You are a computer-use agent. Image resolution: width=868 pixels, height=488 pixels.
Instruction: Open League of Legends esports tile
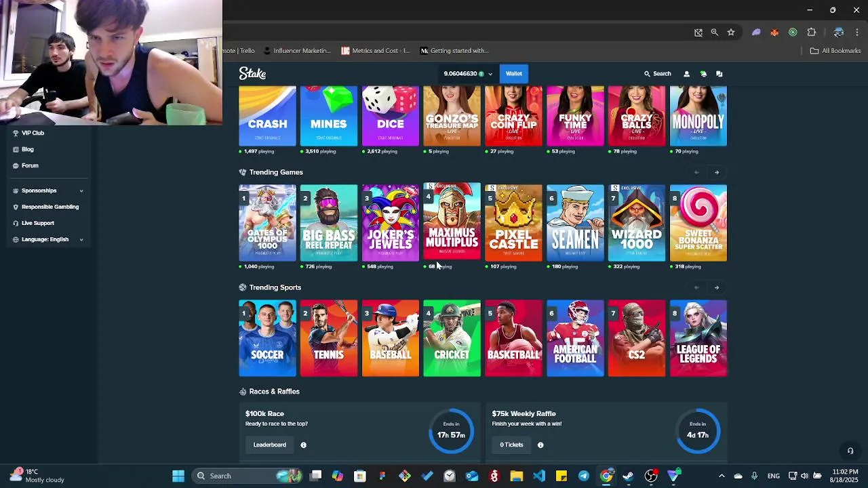[x=698, y=338]
